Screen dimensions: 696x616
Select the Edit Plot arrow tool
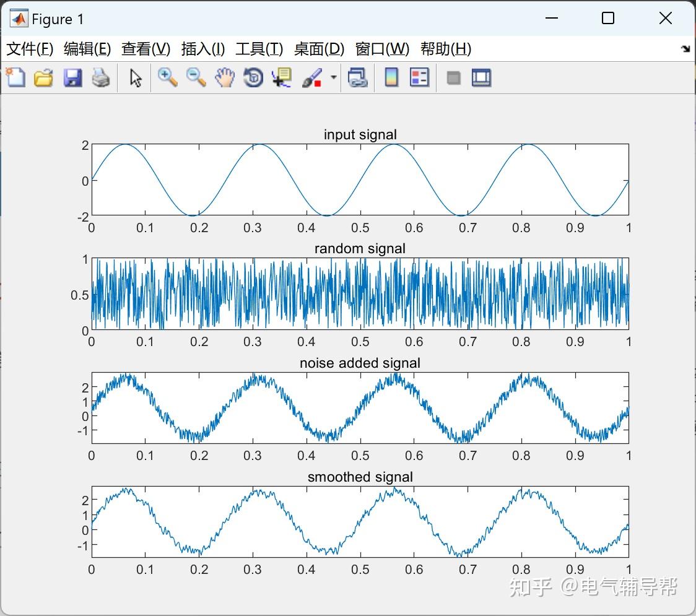[136, 78]
